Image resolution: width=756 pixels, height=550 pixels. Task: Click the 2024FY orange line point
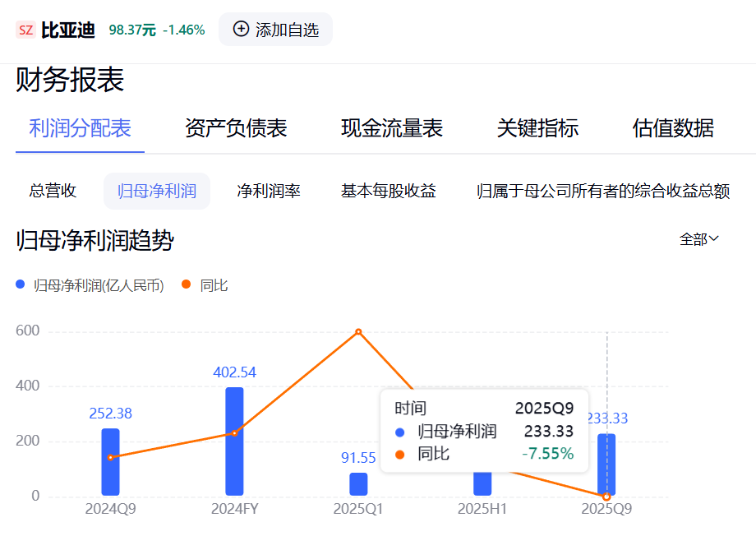[234, 433]
